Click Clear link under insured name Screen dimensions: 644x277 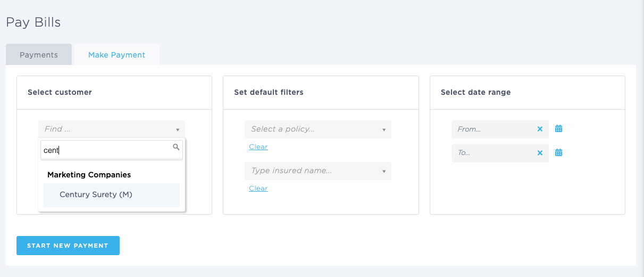coord(258,189)
